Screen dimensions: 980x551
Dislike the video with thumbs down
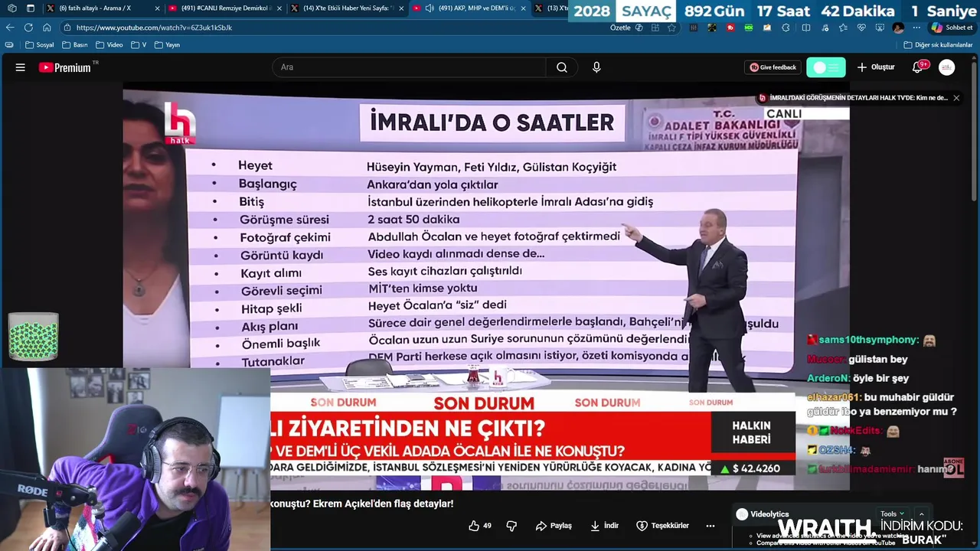coord(511,526)
